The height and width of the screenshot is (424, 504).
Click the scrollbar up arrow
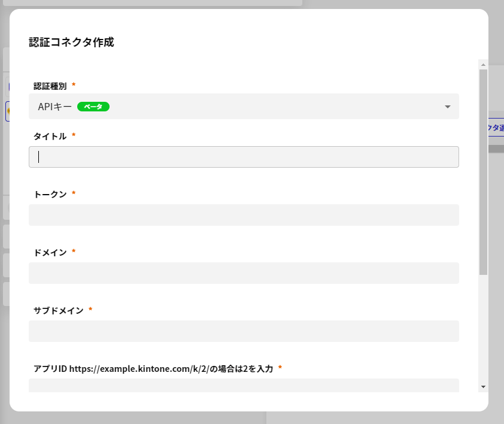483,64
